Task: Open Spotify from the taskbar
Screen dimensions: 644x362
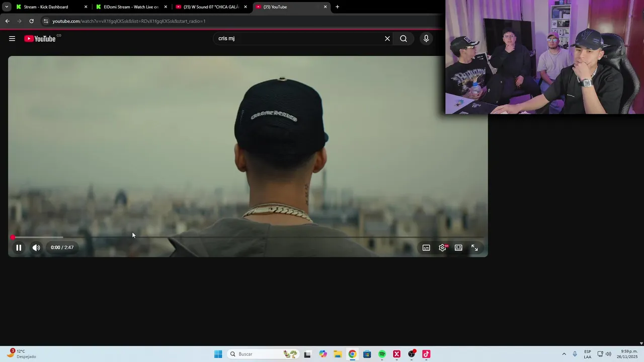Action: coord(382,354)
